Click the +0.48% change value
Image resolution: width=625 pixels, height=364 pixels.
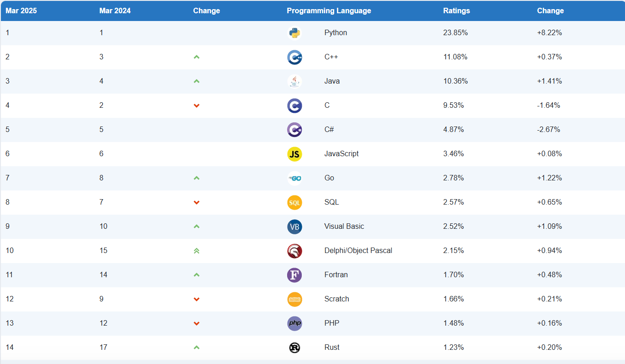pyautogui.click(x=550, y=275)
